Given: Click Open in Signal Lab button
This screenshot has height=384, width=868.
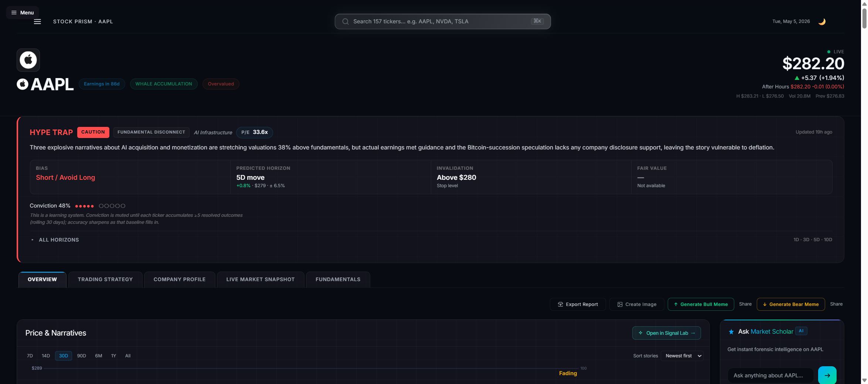Looking at the screenshot, I should click(x=666, y=333).
